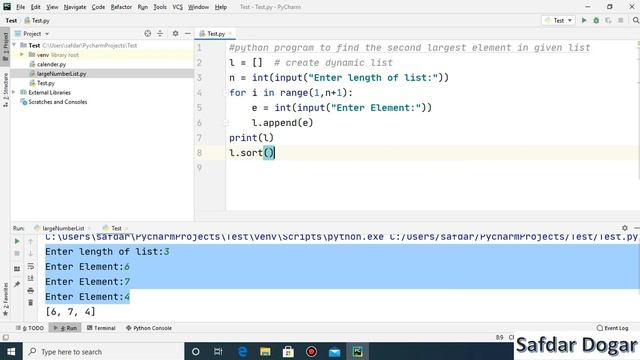Select Test.py in project tree
Viewport: 640px width, 360px height.
click(x=46, y=83)
